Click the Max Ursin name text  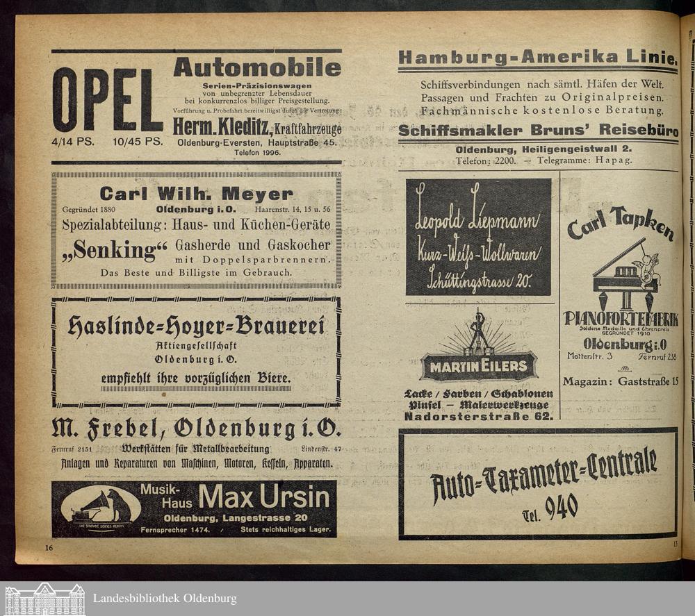click(263, 497)
